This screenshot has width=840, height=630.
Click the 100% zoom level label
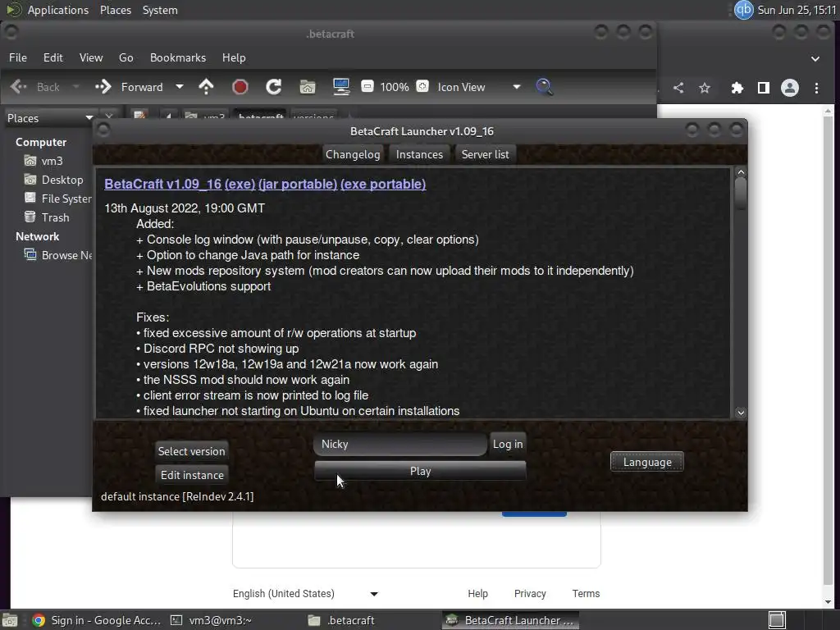click(395, 87)
